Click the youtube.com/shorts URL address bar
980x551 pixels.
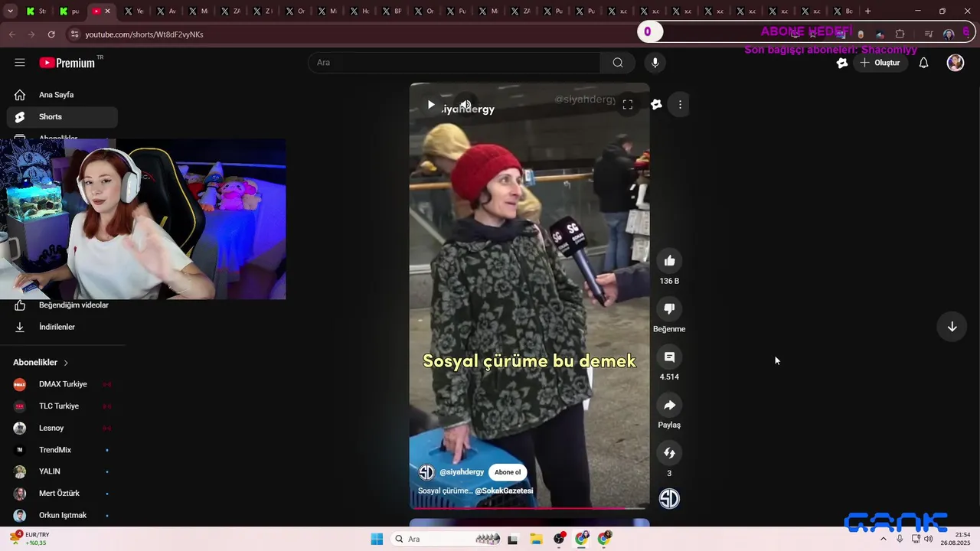(x=144, y=34)
